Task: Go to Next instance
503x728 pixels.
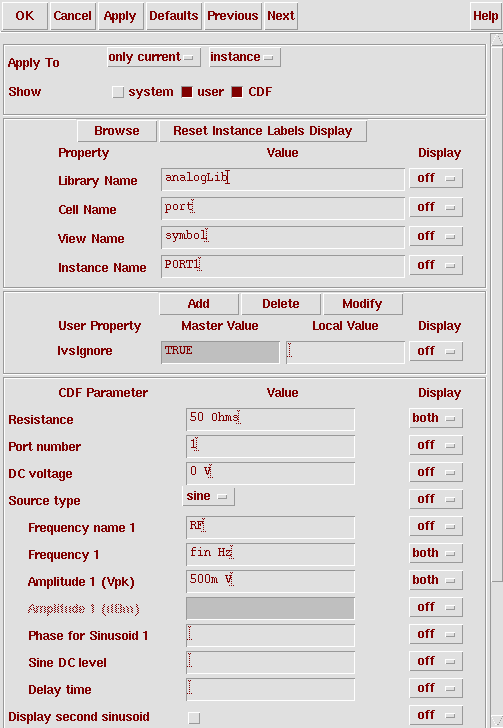Action: click(x=281, y=16)
